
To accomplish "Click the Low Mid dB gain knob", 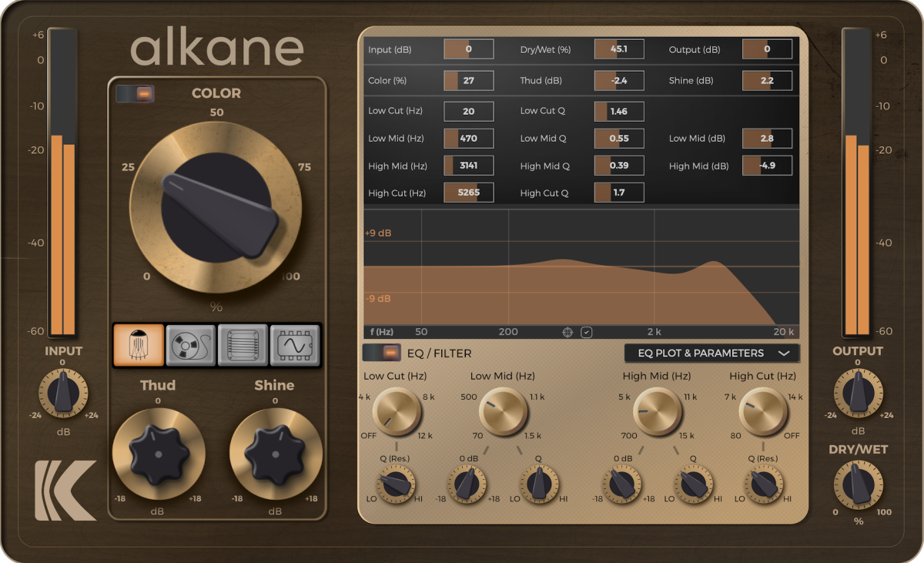I will pyautogui.click(x=468, y=485).
